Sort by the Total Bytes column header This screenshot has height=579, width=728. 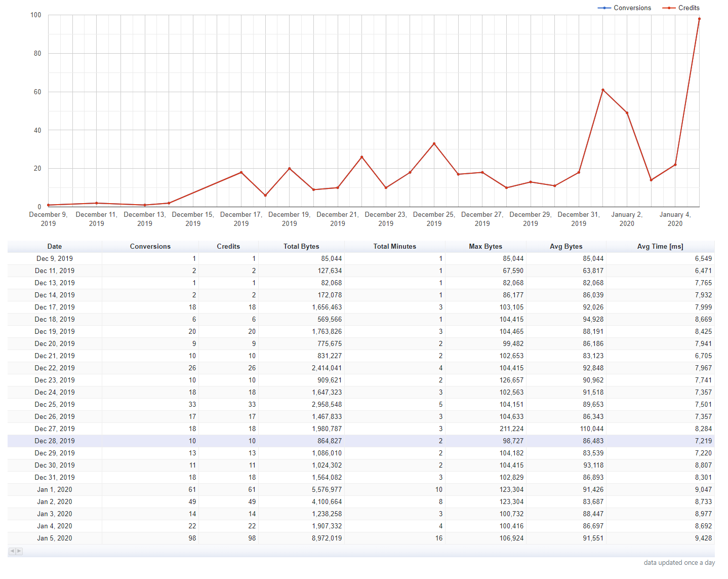click(x=301, y=247)
